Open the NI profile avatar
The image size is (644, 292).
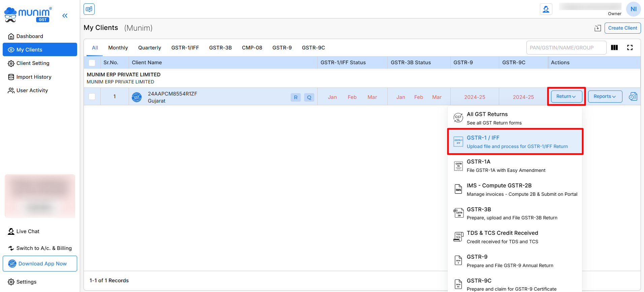pos(633,9)
